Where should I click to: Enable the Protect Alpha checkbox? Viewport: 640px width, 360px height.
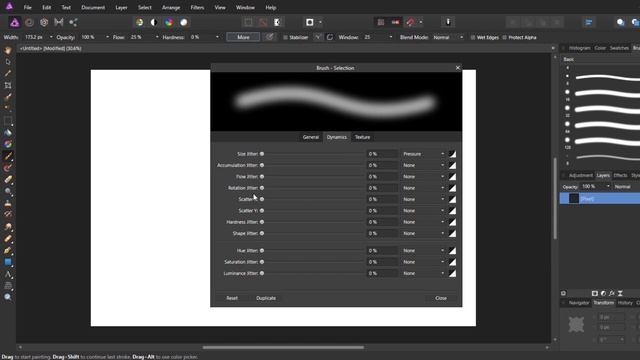504,38
